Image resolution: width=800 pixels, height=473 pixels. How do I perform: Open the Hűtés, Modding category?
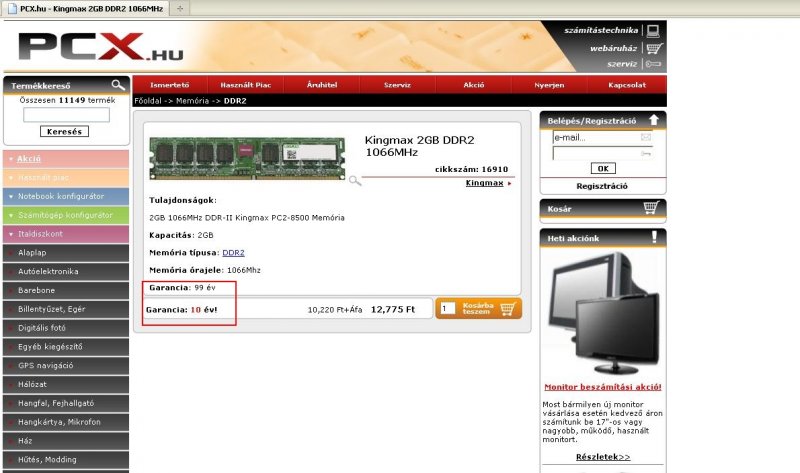point(66,460)
